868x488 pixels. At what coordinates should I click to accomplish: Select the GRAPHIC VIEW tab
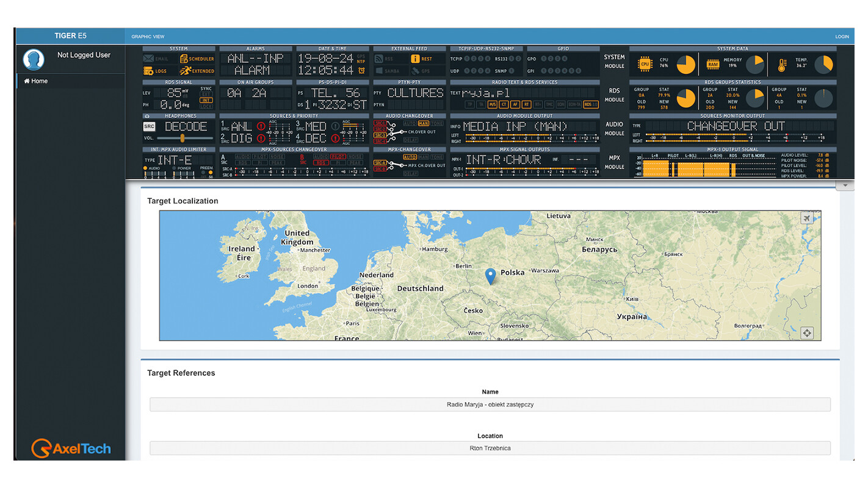[x=148, y=37]
